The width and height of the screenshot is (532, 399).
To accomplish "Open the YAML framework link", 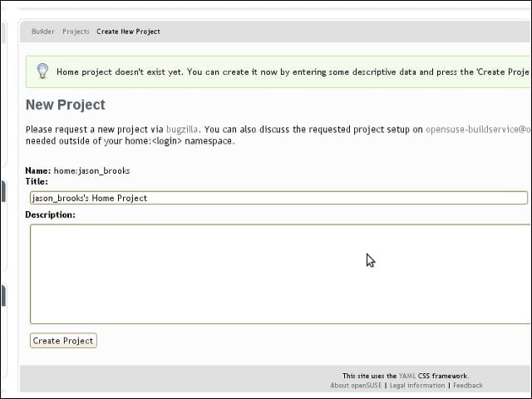I will (406, 376).
